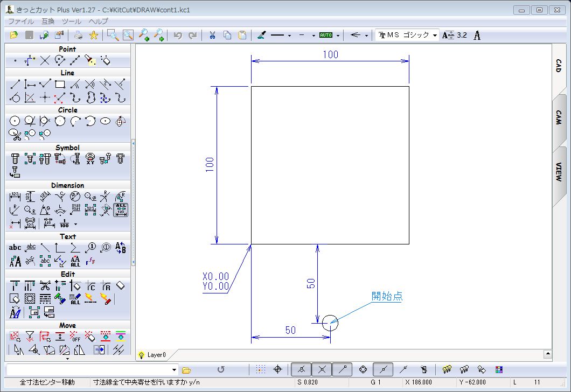Toggle the dotted grid display button
The height and width of the screenshot is (392, 571).
(260, 369)
